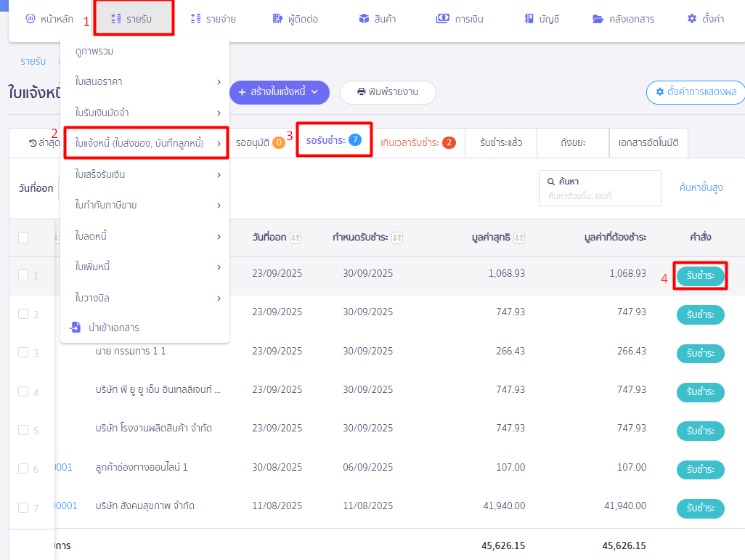This screenshot has height=560, width=745.
Task: Check the checkbox for row 3
Action: [23, 352]
